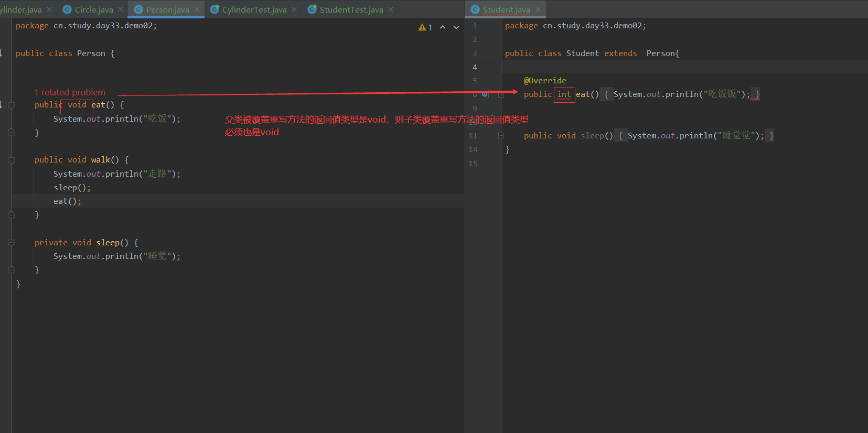
Task: Click line number 14 in Student.java gutter
Action: click(x=473, y=149)
